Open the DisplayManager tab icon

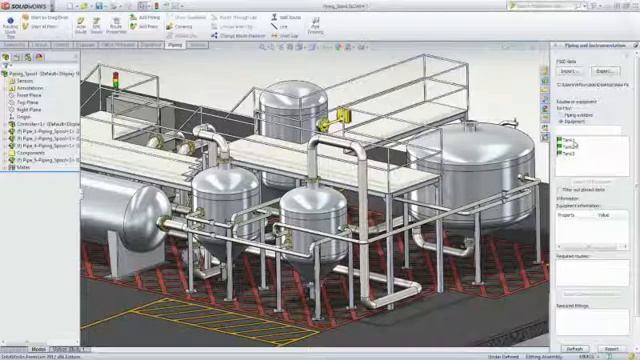(39, 57)
